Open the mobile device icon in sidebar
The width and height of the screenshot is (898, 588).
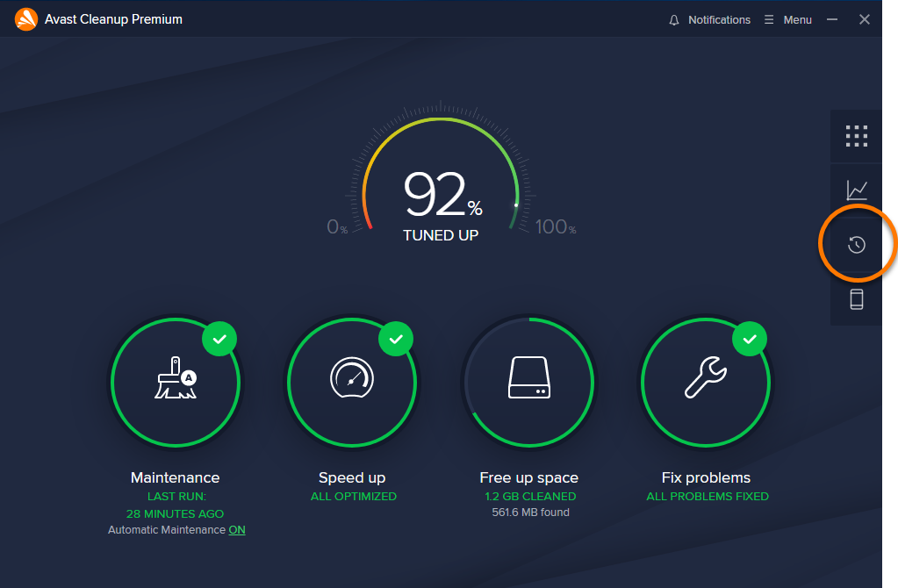click(x=856, y=299)
